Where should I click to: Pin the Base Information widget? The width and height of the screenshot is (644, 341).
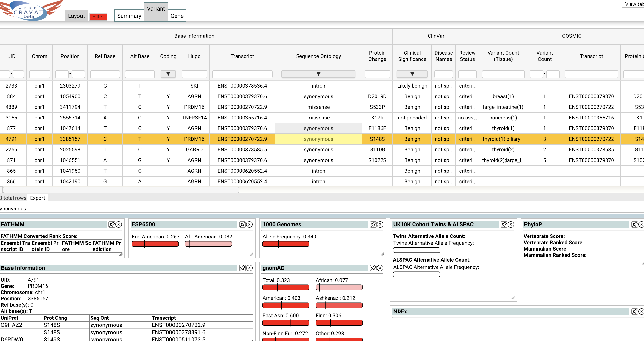[243, 268]
